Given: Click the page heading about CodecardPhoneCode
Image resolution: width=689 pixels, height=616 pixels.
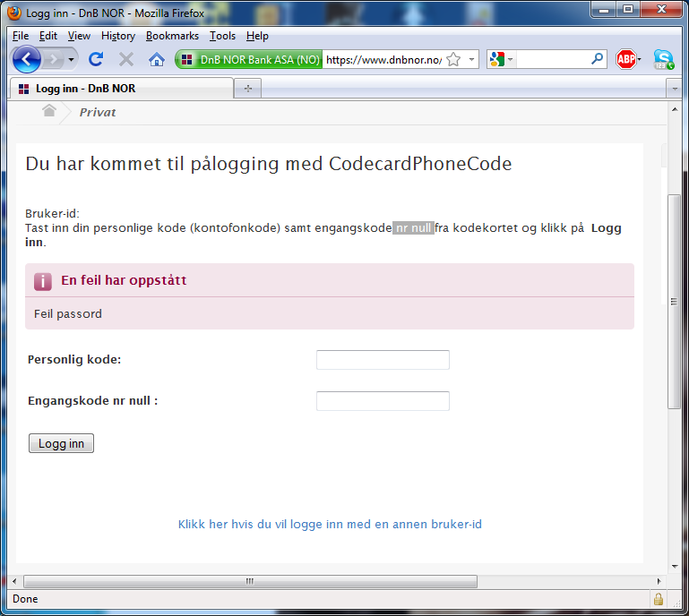Looking at the screenshot, I should pyautogui.click(x=269, y=164).
